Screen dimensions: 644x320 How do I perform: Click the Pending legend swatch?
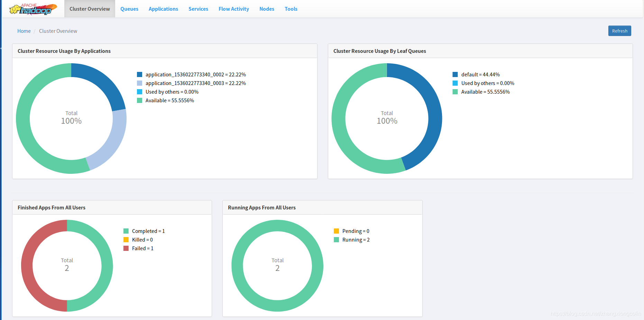pyautogui.click(x=337, y=231)
